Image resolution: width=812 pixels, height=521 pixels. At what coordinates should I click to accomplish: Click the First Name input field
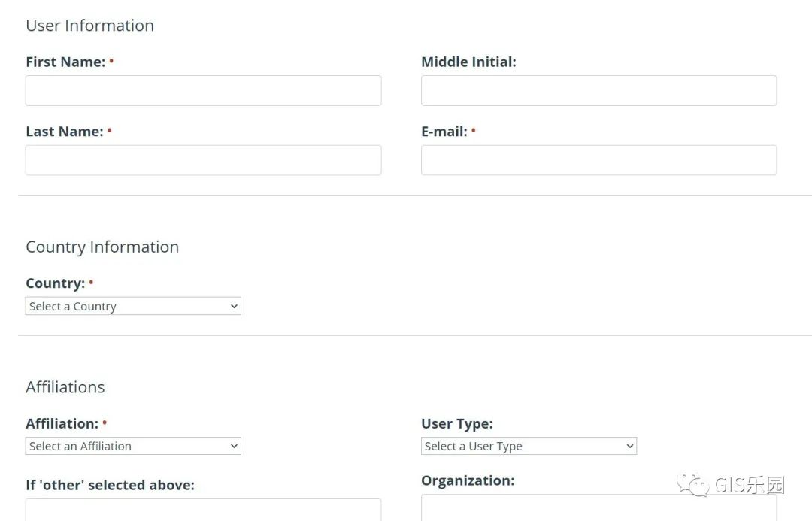click(204, 91)
